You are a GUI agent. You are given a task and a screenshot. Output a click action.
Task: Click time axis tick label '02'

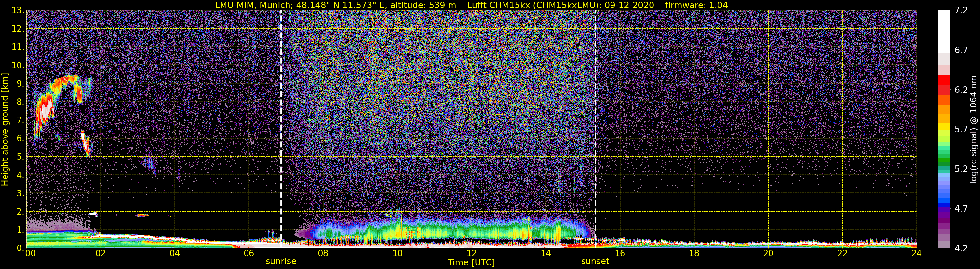click(101, 253)
